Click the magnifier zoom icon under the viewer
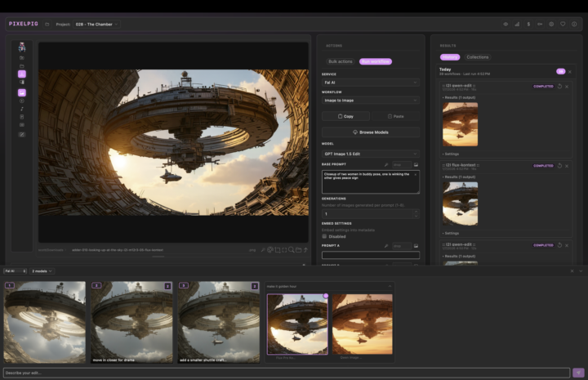 click(x=292, y=250)
